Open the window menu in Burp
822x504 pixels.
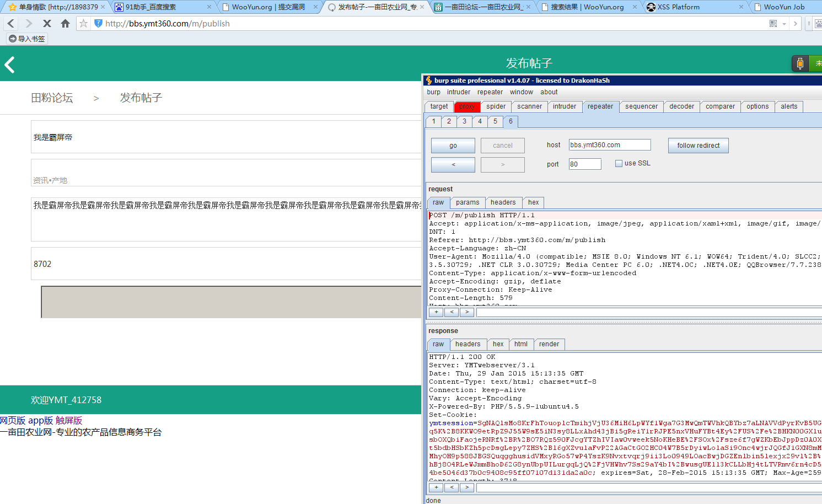click(522, 92)
